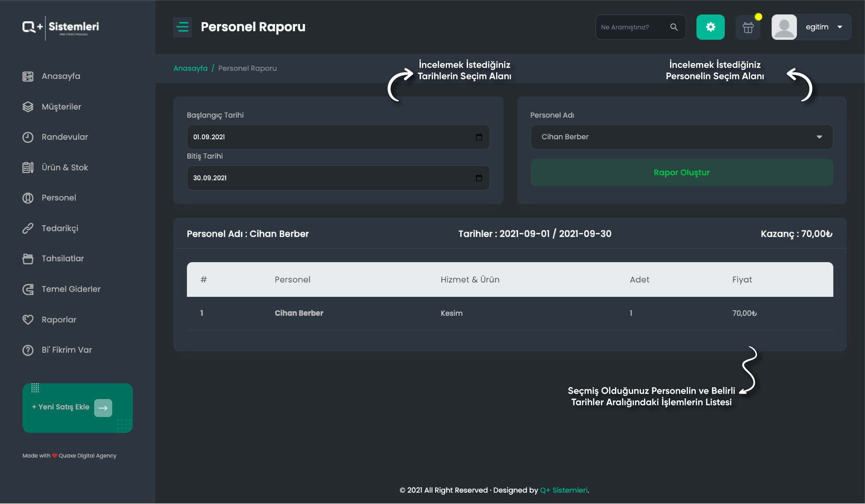This screenshot has width=865, height=504.
Task: Follow the Anasayfa breadcrumb link
Action: [x=190, y=68]
